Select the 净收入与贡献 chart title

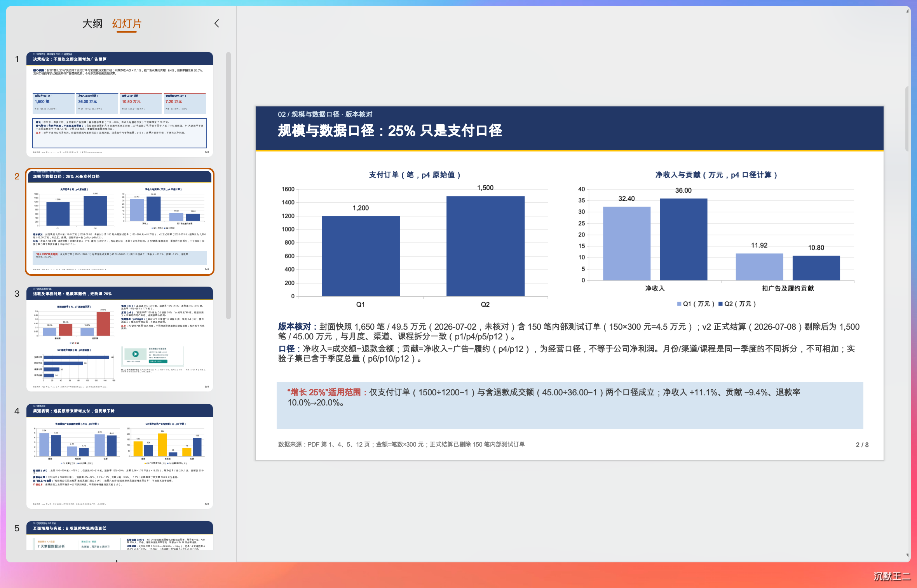[x=716, y=175]
